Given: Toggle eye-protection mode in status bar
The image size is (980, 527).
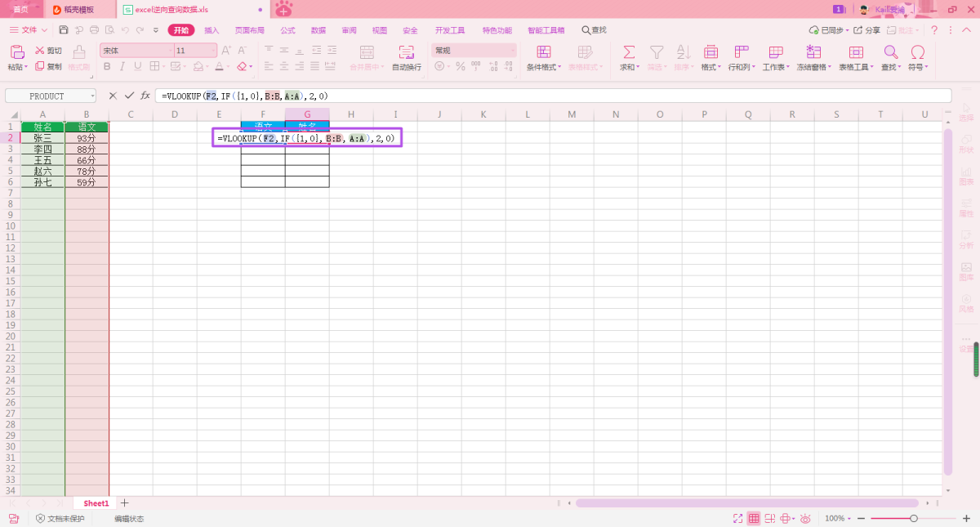Looking at the screenshot, I should pyautogui.click(x=805, y=518).
